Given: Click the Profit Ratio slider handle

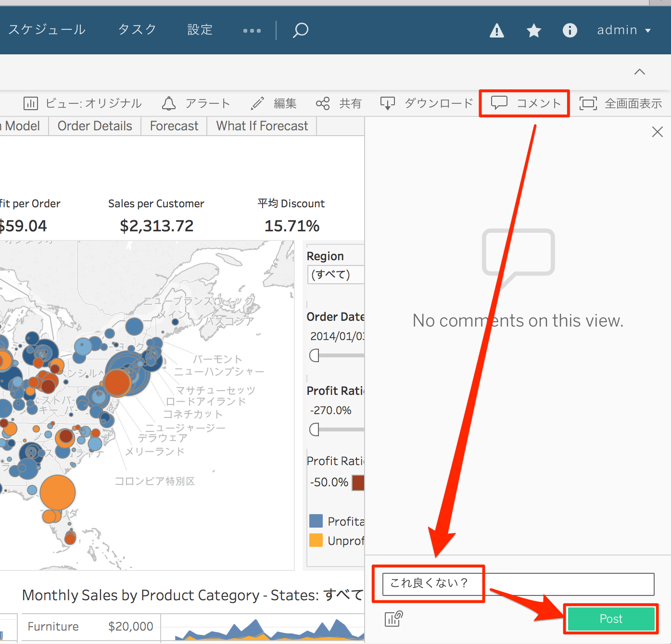Looking at the screenshot, I should [315, 429].
